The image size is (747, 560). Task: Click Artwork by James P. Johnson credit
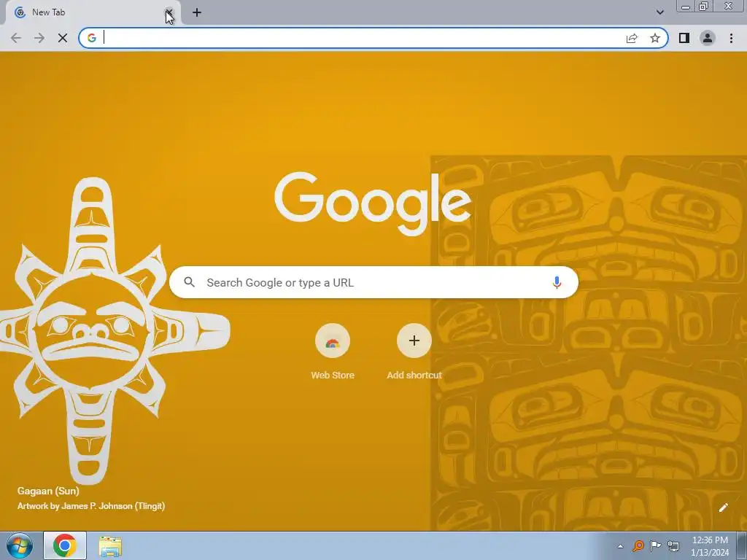[91, 506]
